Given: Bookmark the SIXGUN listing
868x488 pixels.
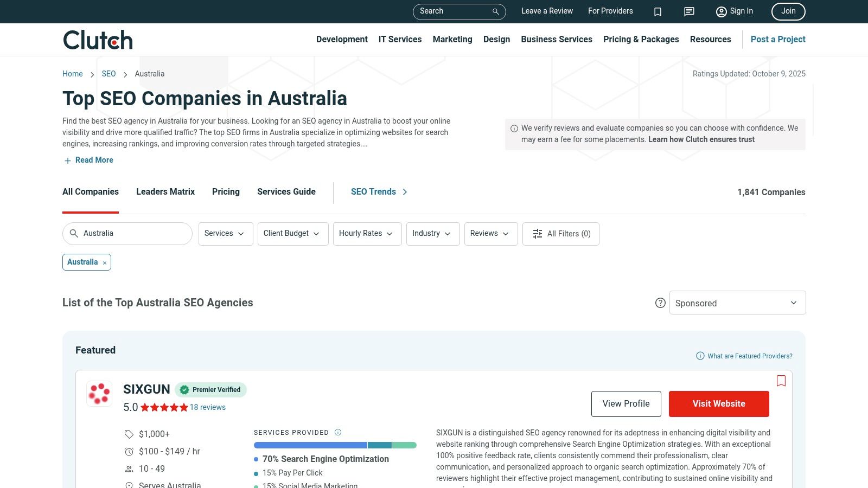Looking at the screenshot, I should tap(781, 381).
